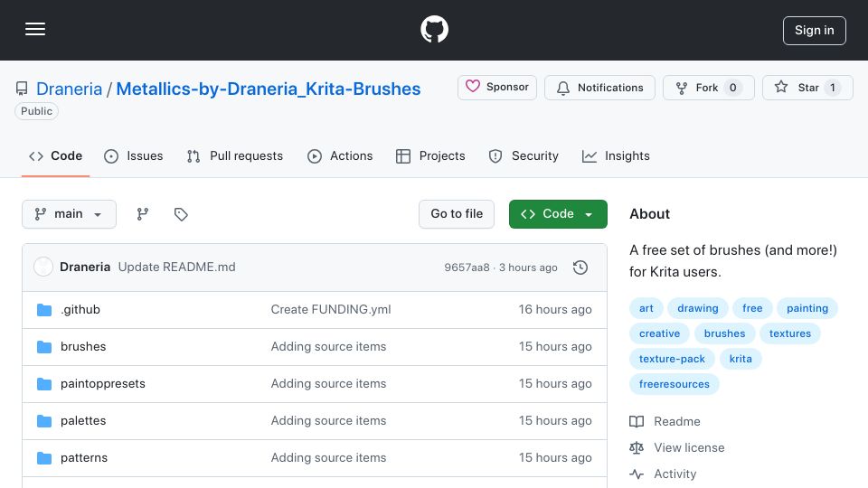Switch to the Code tab
868x488 pixels.
(x=55, y=156)
